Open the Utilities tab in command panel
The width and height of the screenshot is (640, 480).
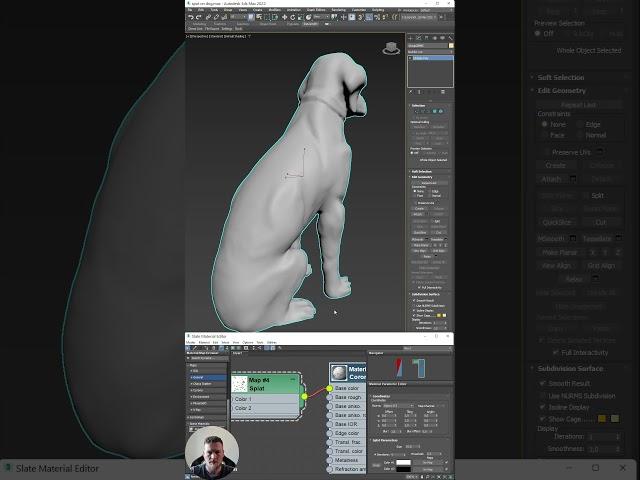coord(451,38)
